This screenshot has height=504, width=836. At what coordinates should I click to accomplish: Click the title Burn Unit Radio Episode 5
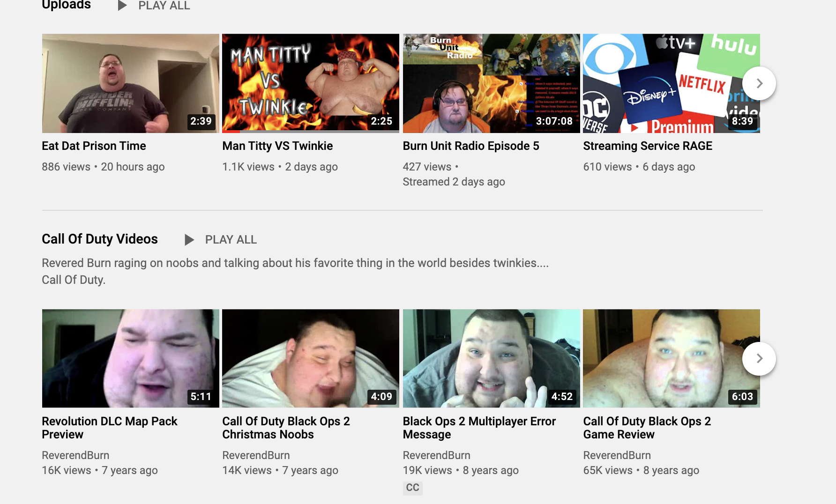click(x=471, y=146)
